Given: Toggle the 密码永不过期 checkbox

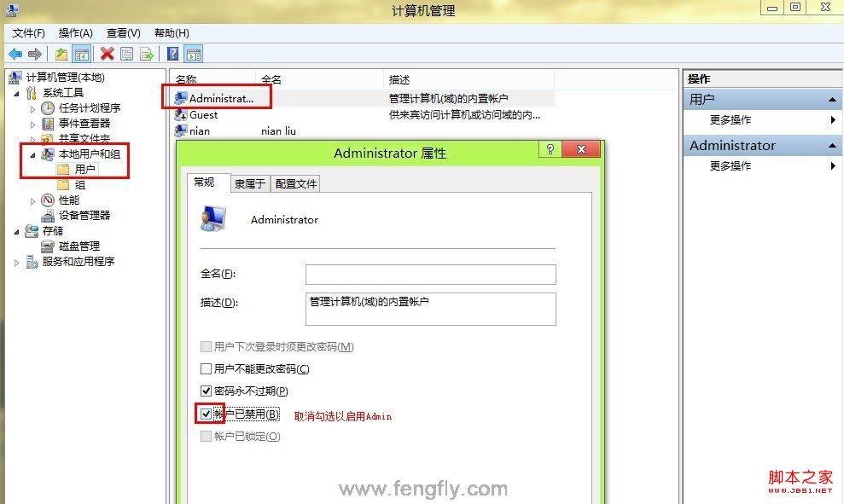Looking at the screenshot, I should coord(206,391).
